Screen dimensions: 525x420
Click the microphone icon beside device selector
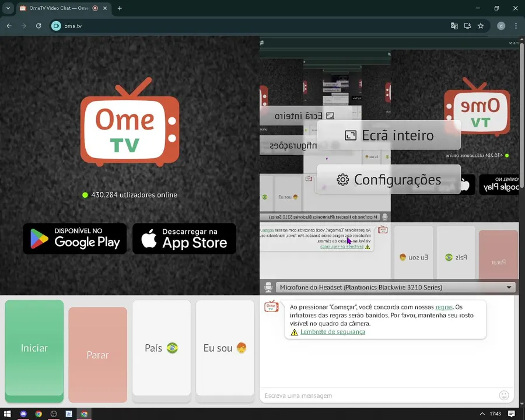(268, 288)
